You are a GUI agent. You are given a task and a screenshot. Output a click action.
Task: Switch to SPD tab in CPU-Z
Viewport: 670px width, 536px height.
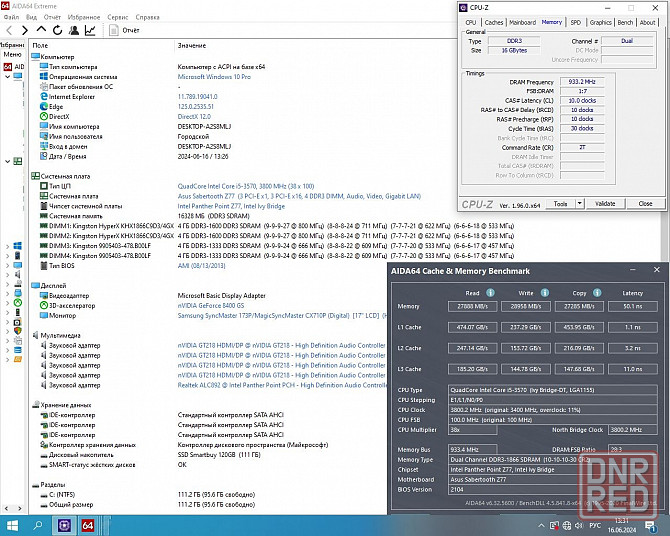(x=576, y=22)
